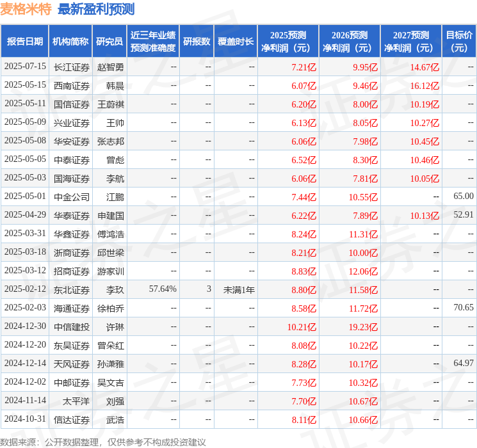The height and width of the screenshot is (448, 477).
Task: Click the 2026预测净利润 header
Action: click(x=350, y=42)
